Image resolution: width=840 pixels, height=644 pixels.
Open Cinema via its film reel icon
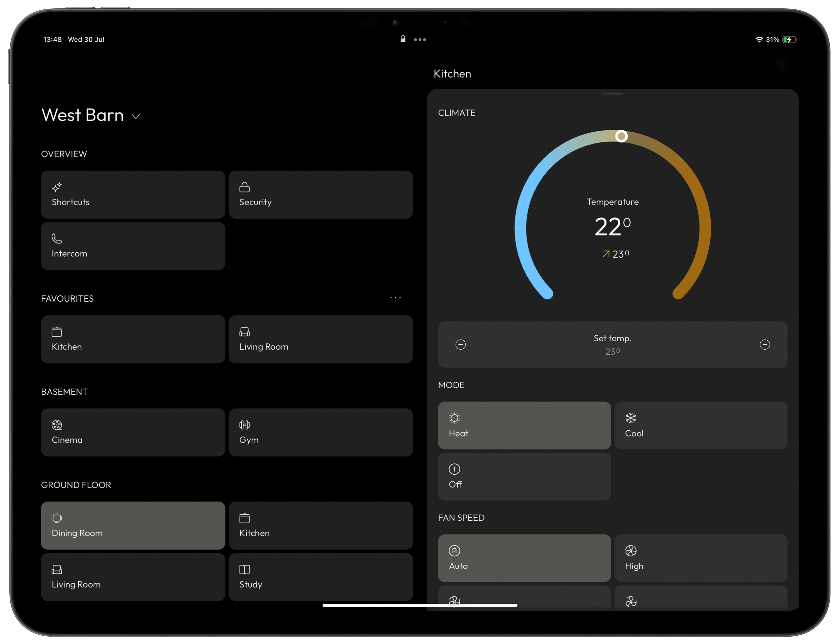point(57,425)
